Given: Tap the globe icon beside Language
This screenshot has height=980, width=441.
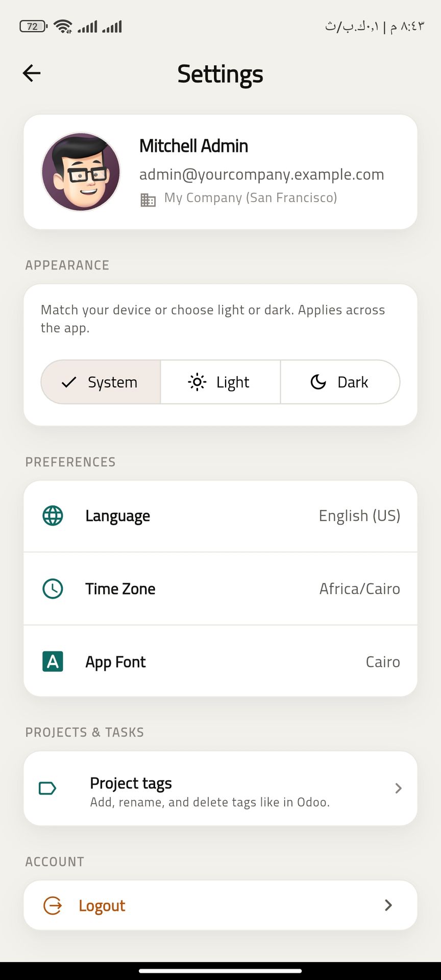Looking at the screenshot, I should click(53, 516).
